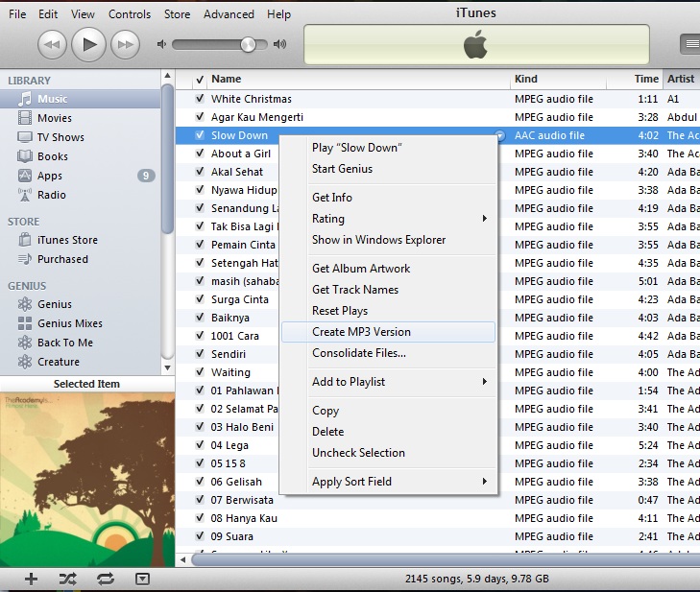Click the plus button to add playlist

tap(31, 580)
